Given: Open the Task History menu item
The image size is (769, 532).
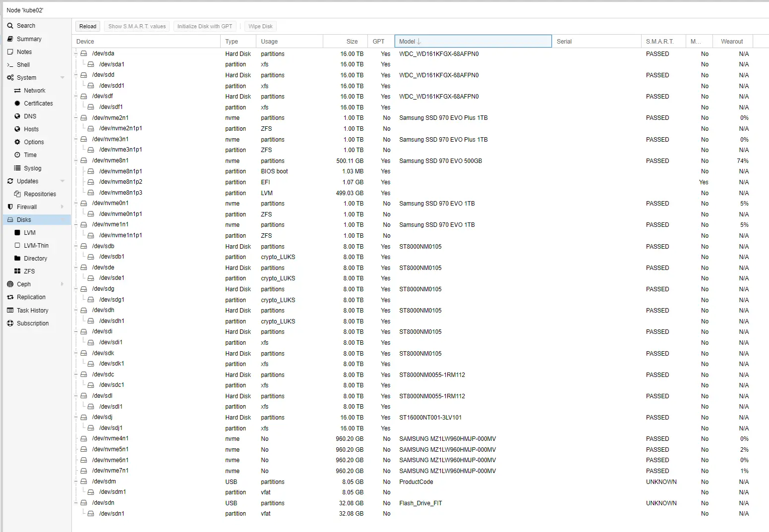Looking at the screenshot, I should (x=32, y=311).
